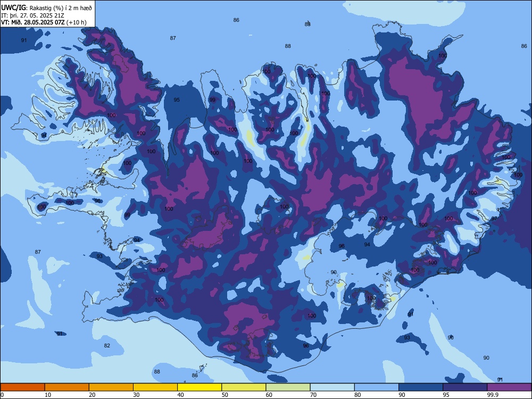Viewport: 532px width, 399px height.
Task: Click the legend tick label "60"
Action: 269,395
